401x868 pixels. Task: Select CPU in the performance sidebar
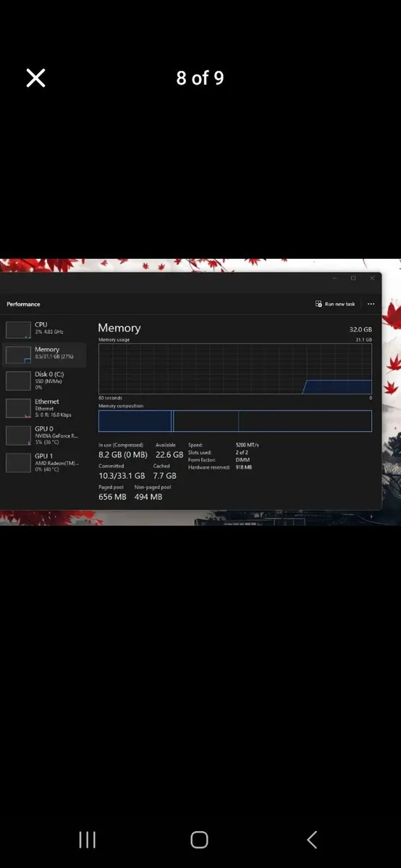(44, 328)
